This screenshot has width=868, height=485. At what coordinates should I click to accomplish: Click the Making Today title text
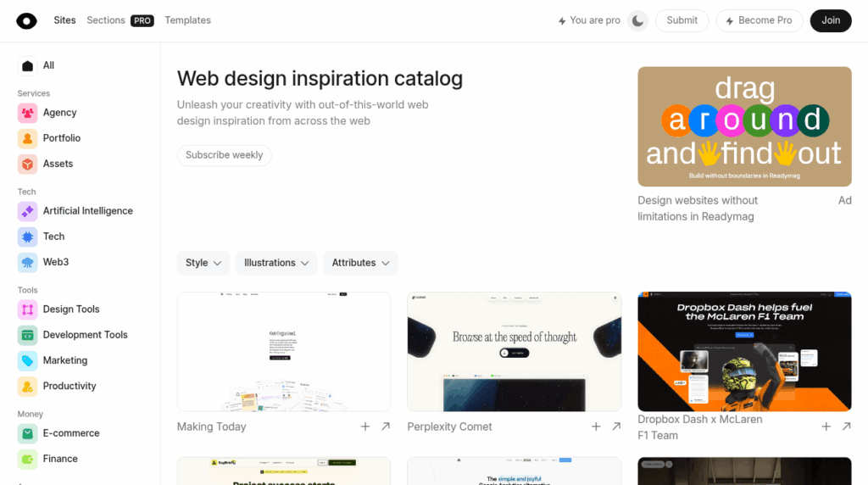[x=211, y=426]
